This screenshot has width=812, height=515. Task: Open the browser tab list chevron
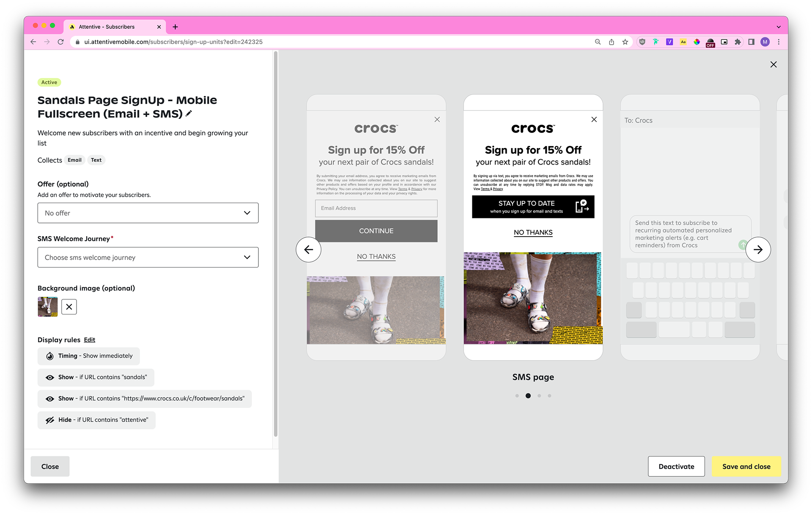pos(779,27)
